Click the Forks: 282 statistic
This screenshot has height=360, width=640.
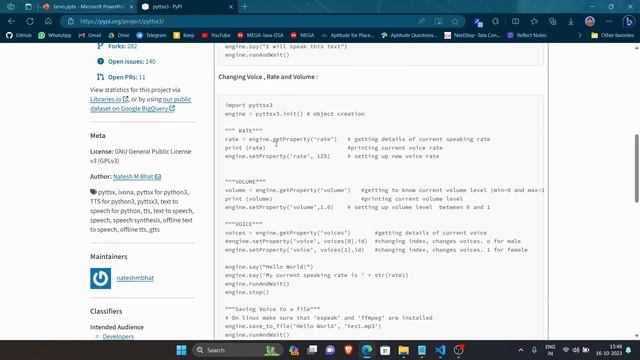click(x=117, y=46)
